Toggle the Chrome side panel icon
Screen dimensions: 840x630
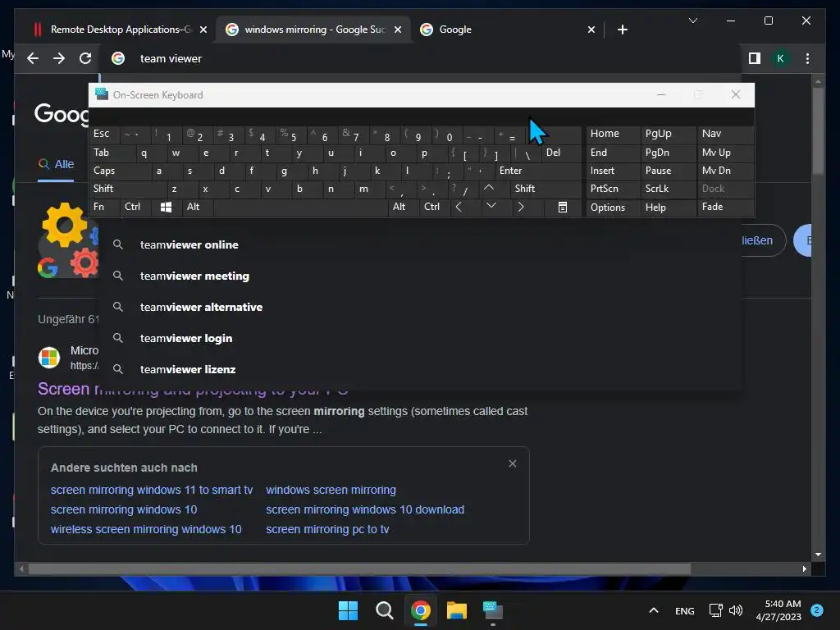(755, 58)
